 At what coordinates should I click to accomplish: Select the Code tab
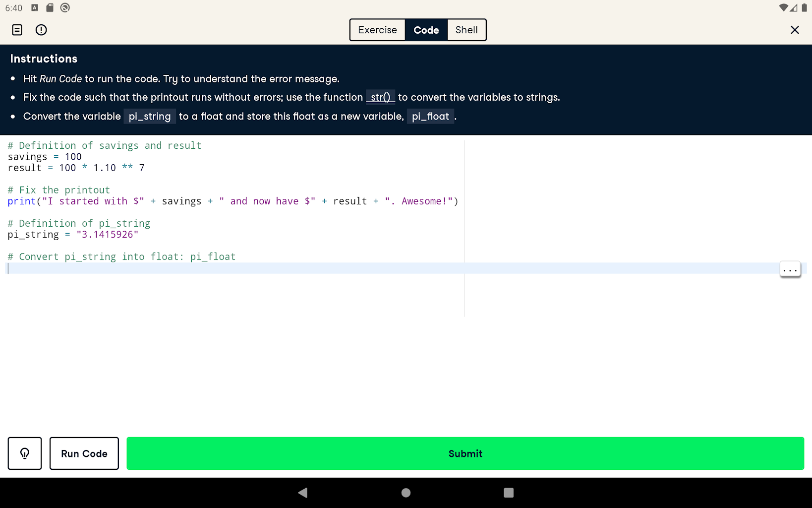426,30
